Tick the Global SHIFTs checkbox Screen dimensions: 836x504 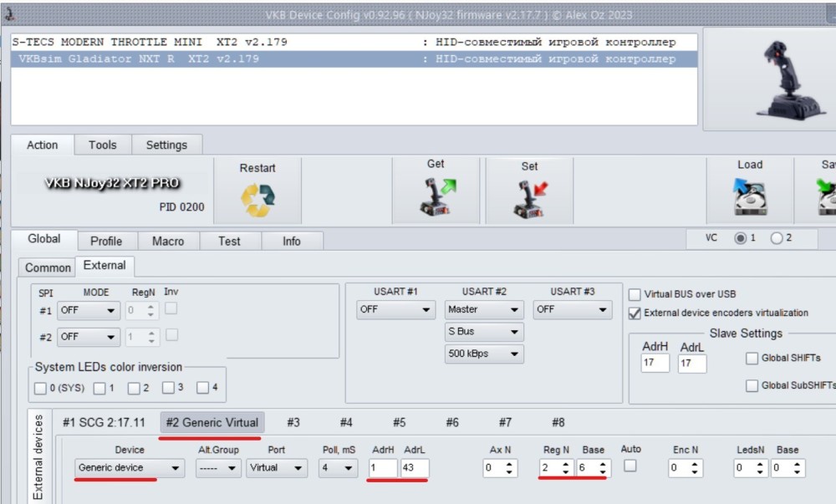click(x=752, y=359)
